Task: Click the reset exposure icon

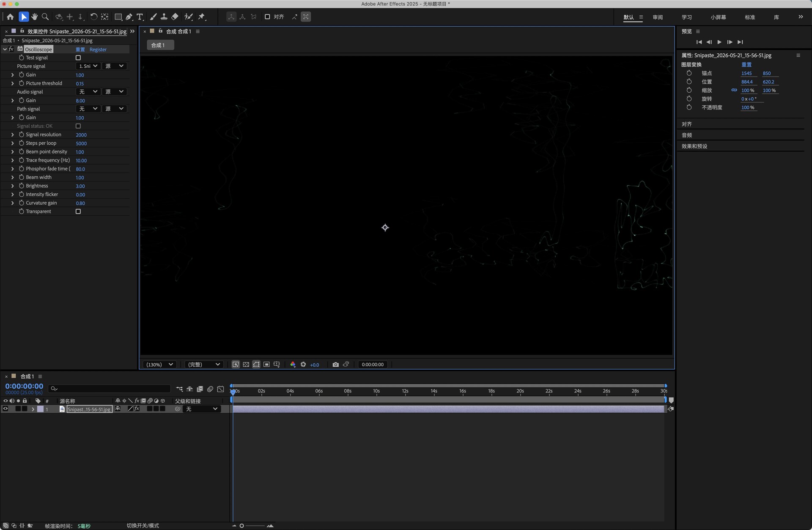Action: pos(303,364)
